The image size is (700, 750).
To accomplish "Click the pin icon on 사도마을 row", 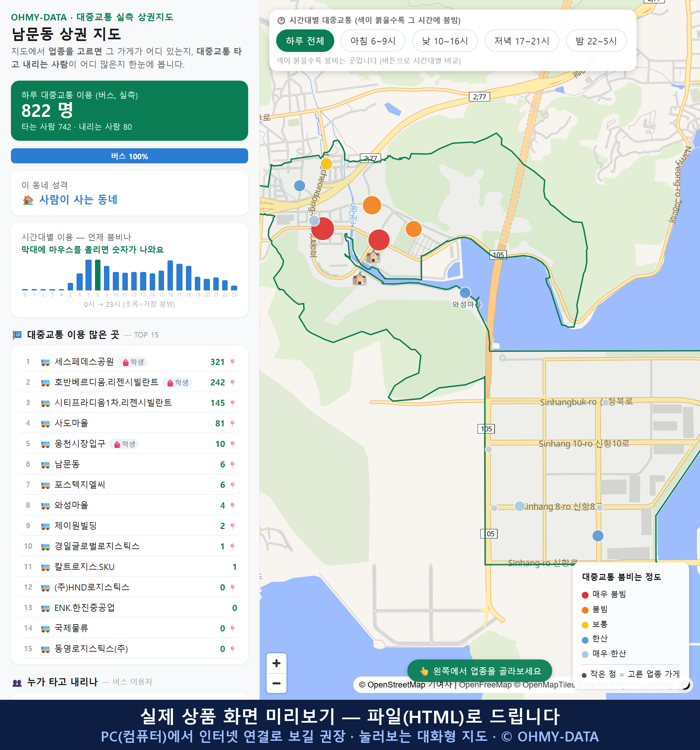I will [x=232, y=424].
